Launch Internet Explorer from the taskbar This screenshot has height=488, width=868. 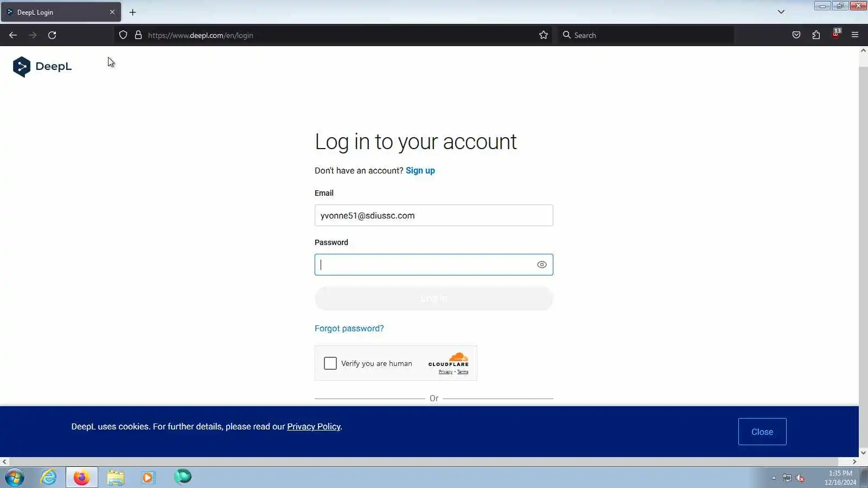[49, 477]
